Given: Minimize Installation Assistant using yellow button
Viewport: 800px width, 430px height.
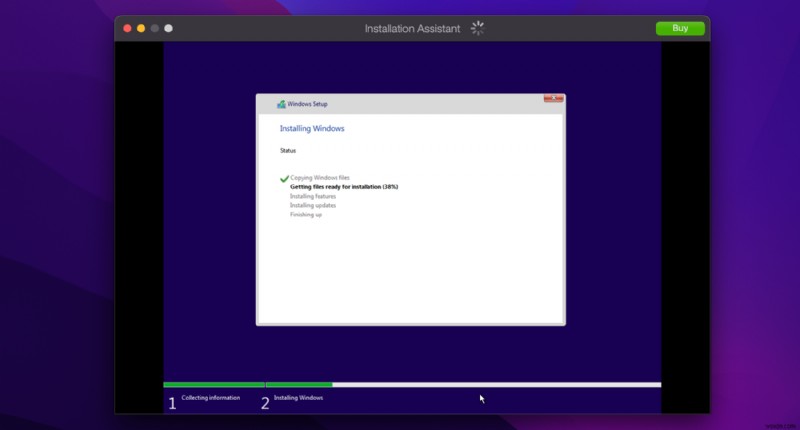Looking at the screenshot, I should (141, 29).
